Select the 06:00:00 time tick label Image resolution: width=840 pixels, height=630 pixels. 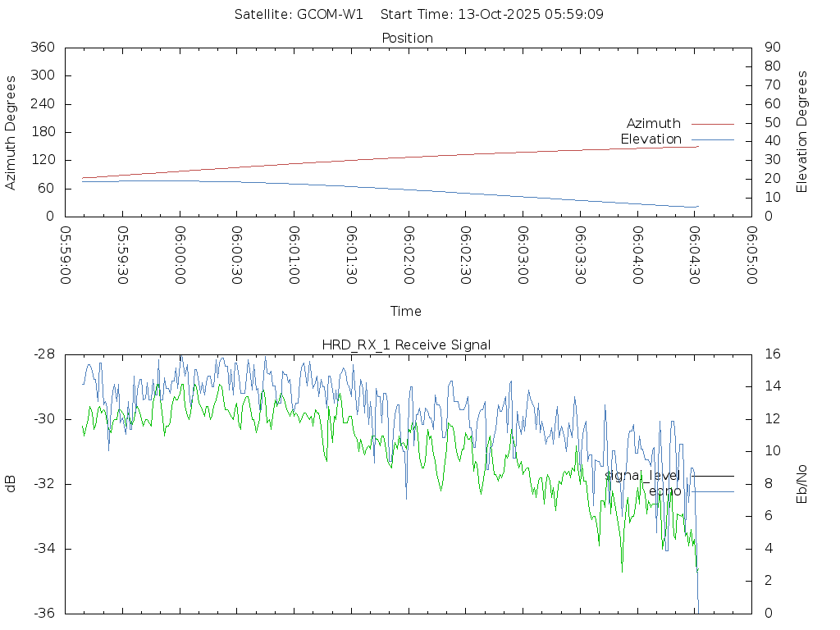pyautogui.click(x=180, y=256)
